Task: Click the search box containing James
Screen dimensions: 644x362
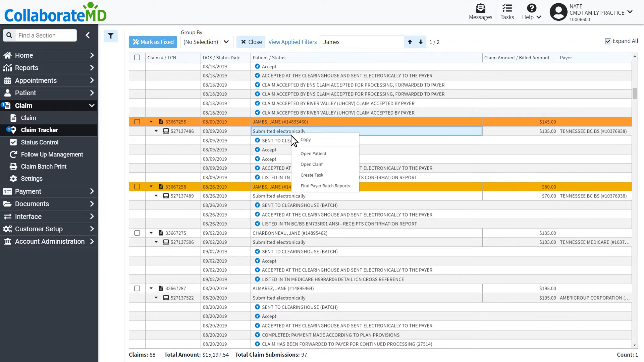Action: [362, 42]
